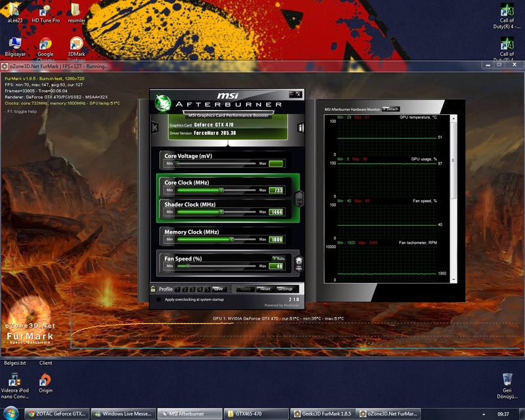
Task: Switch to oZone3D.Net FurMark taskbar item
Action: pyautogui.click(x=388, y=413)
